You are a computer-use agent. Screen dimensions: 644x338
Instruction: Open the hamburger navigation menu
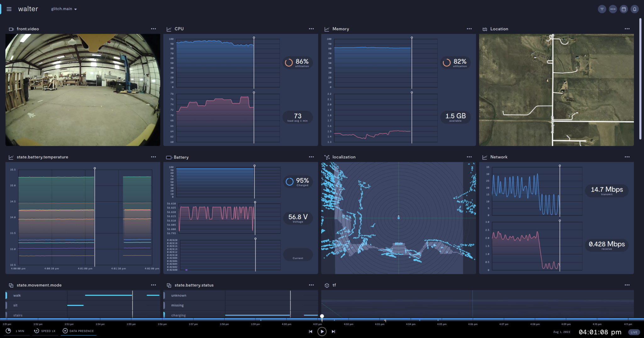point(9,9)
